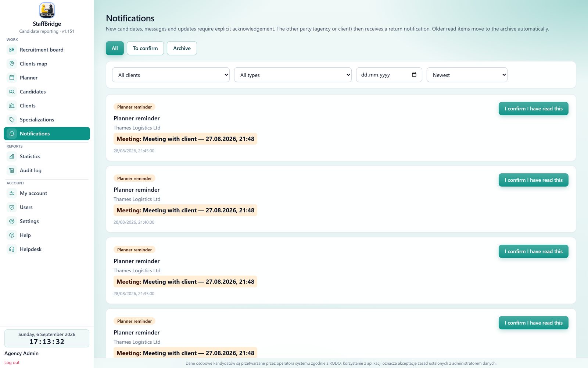This screenshot has width=588, height=368.
Task: Confirm reading the 21:40:00 planner reminder
Action: 534,180
